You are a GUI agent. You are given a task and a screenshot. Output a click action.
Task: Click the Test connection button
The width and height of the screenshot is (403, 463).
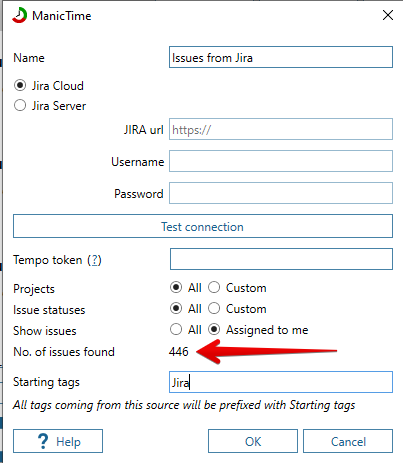pyautogui.click(x=203, y=226)
